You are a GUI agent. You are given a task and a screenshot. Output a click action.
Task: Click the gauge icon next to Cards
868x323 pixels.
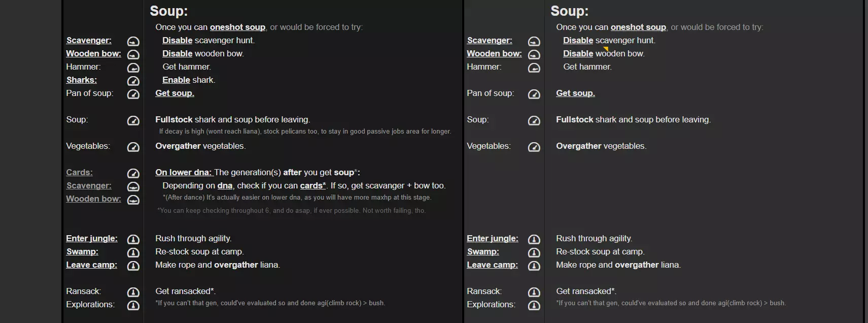(x=133, y=173)
